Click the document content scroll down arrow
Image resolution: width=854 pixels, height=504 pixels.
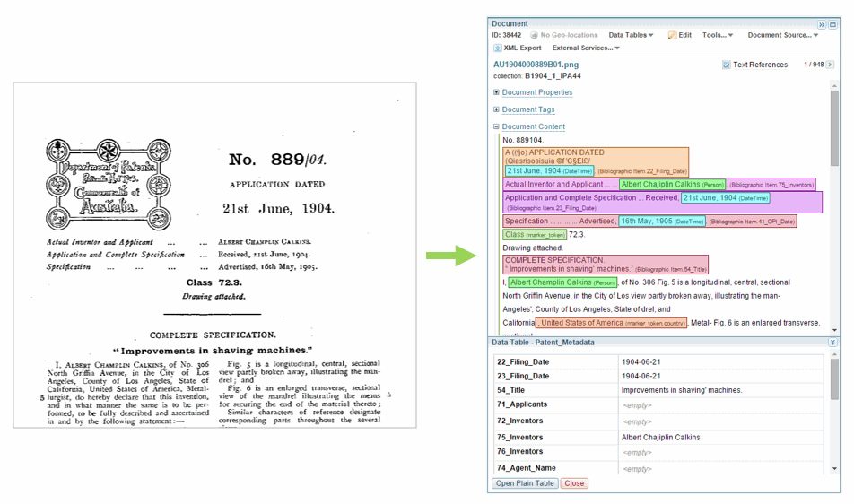click(834, 330)
